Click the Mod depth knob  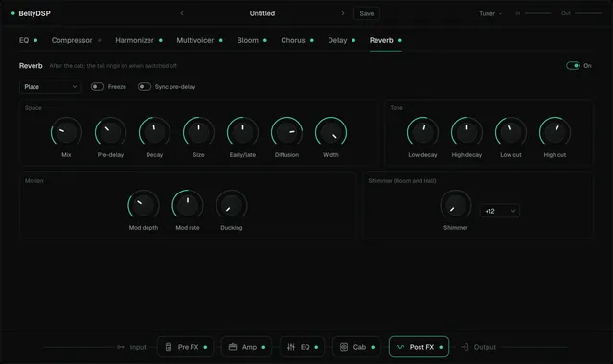coord(144,205)
